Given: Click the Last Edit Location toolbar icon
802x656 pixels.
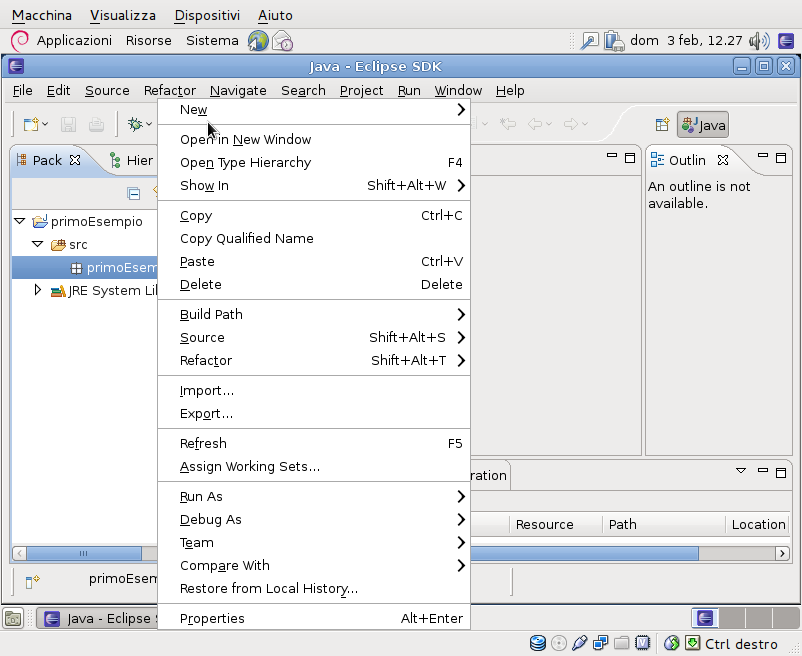Looking at the screenshot, I should [x=508, y=124].
